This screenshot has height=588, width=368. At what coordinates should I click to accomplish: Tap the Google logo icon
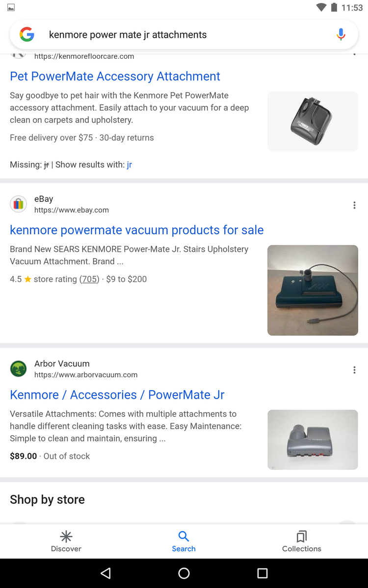27,35
